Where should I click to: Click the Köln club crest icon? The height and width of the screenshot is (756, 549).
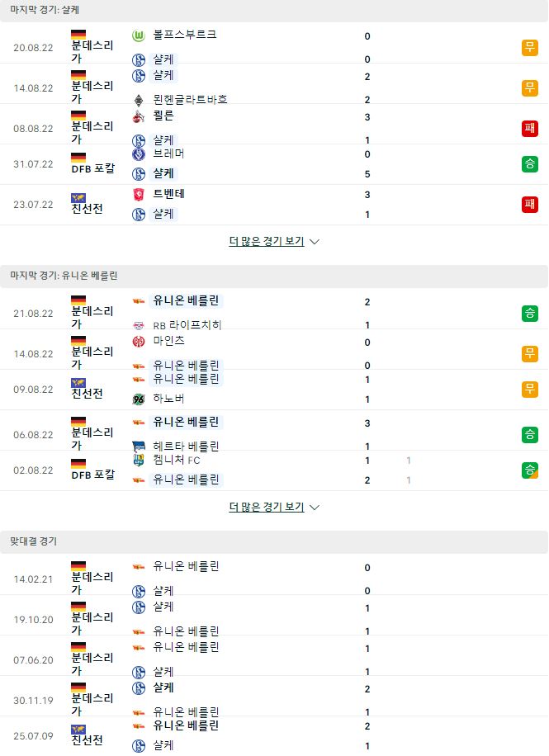click(139, 116)
